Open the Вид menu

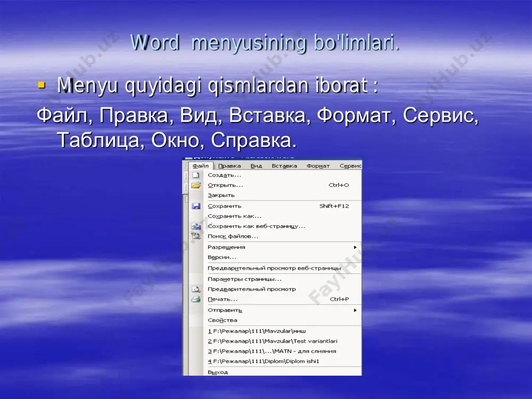(x=256, y=165)
